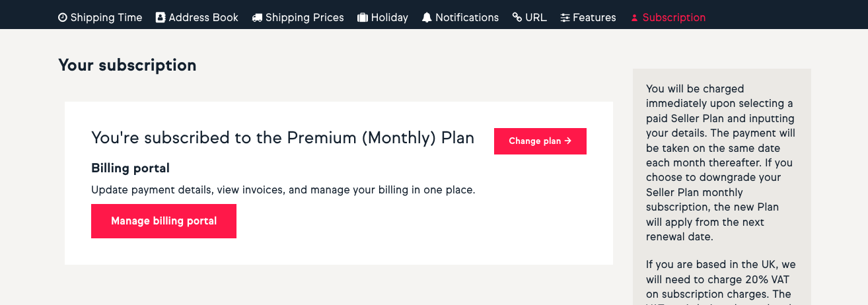This screenshot has width=868, height=305.
Task: Open the Holiday settings tab
Action: tap(390, 18)
